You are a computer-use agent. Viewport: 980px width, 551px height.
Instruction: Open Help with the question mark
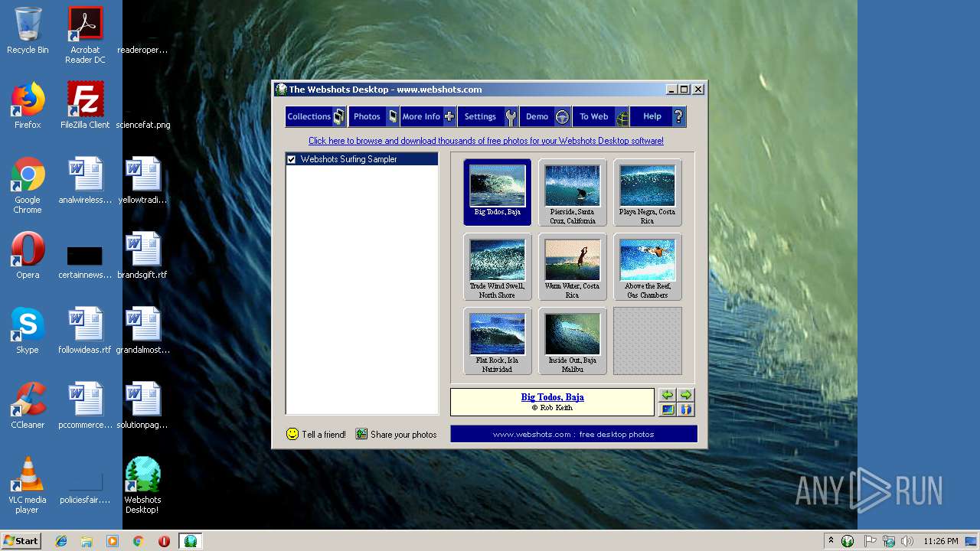(658, 116)
